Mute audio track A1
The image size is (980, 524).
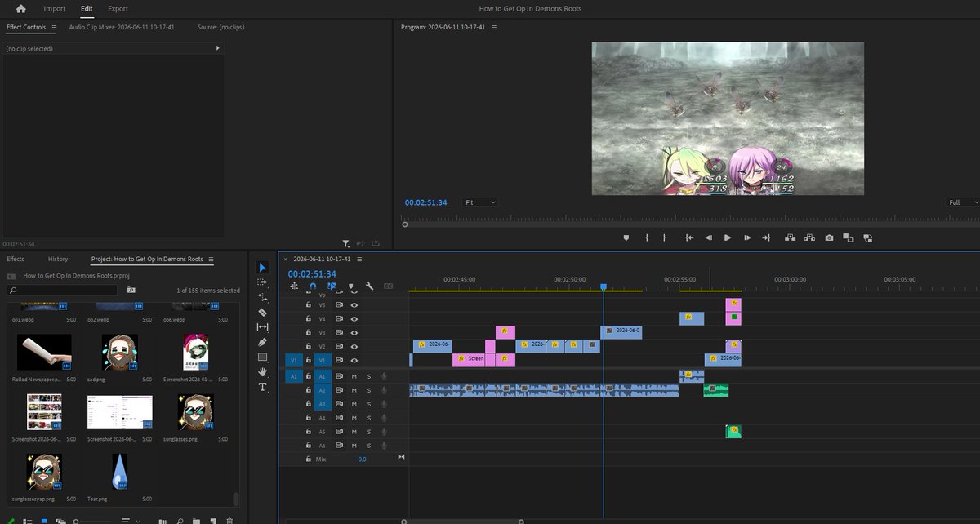pyautogui.click(x=354, y=376)
